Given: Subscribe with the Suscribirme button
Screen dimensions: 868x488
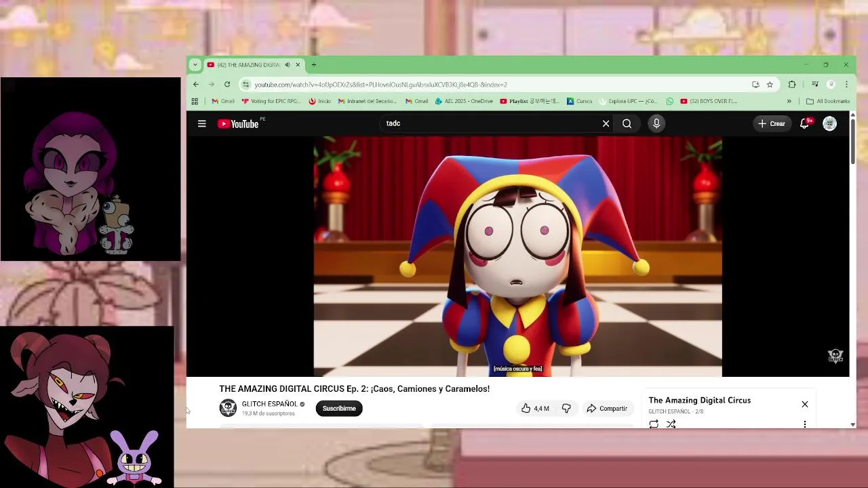Looking at the screenshot, I should 339,408.
